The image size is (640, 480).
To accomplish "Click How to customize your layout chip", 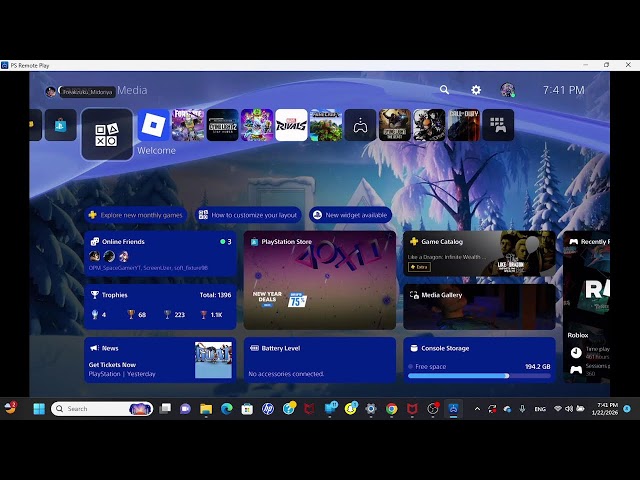I will [x=248, y=215].
